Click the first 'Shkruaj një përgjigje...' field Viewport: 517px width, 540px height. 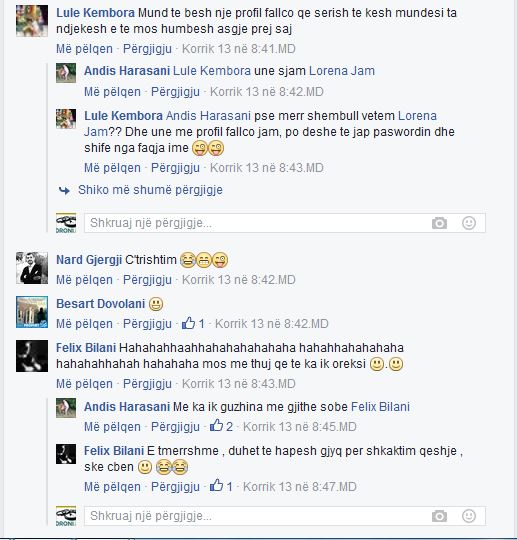[285, 223]
